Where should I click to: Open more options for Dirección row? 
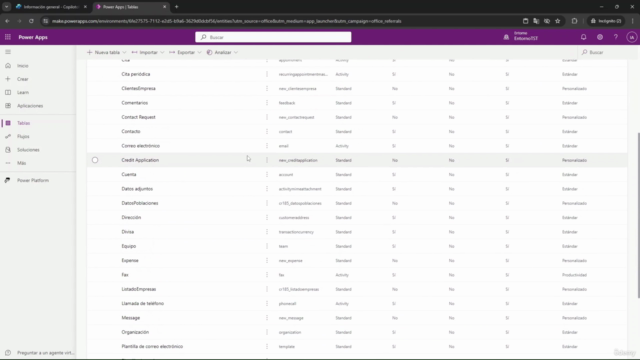click(x=267, y=218)
